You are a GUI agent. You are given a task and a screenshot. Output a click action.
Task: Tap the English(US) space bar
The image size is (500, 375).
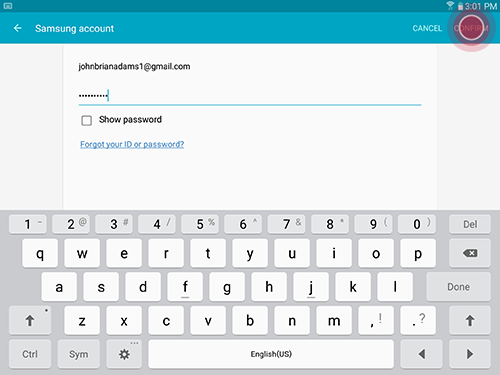coord(271,354)
